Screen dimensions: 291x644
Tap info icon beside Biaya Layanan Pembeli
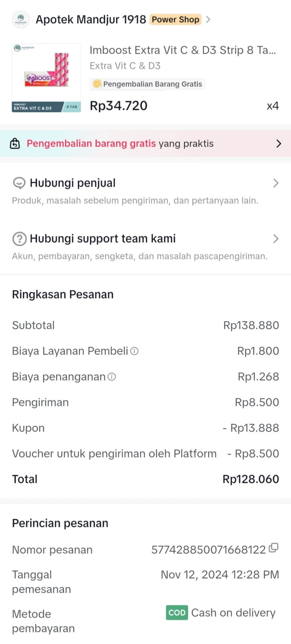[x=135, y=351]
